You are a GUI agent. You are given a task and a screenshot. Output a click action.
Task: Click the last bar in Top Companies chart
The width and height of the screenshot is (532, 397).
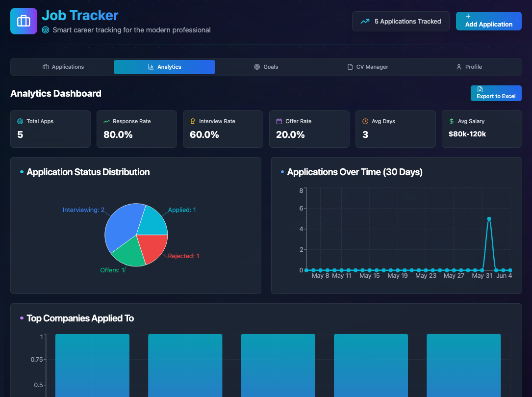click(x=463, y=366)
